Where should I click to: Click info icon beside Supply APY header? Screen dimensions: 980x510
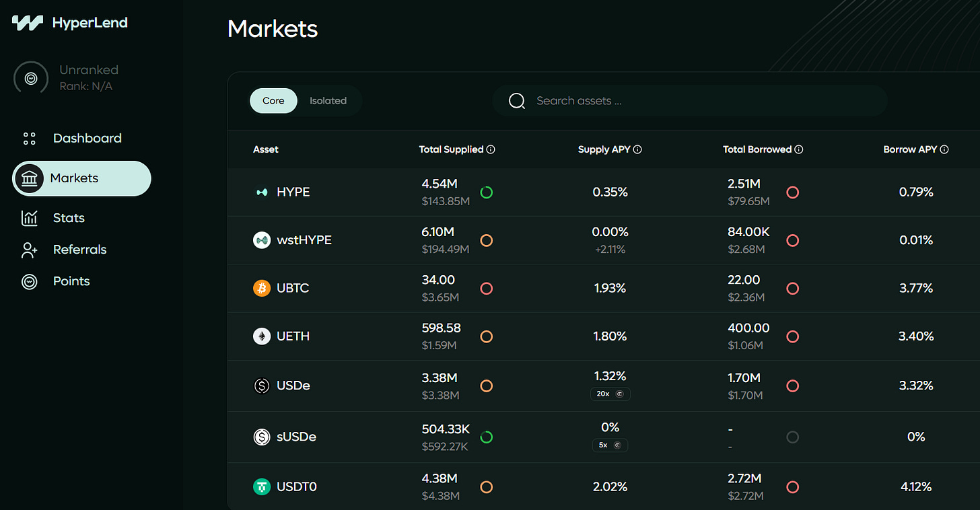pos(637,149)
